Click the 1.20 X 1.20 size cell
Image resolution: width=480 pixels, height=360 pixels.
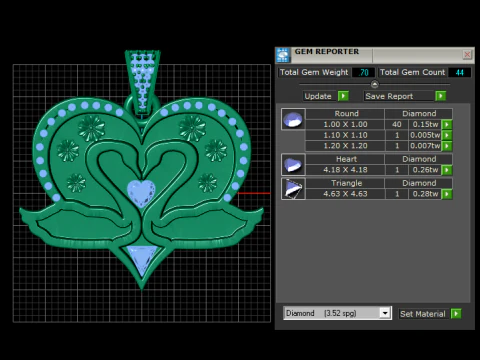(x=345, y=146)
